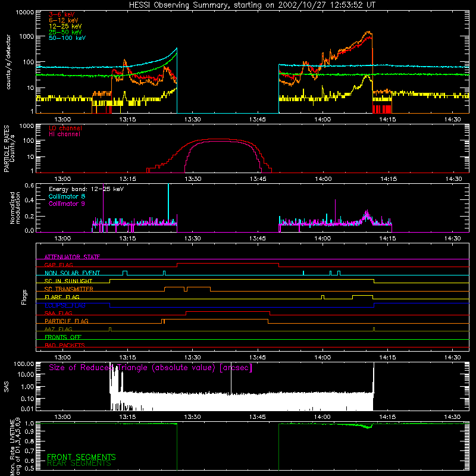
Task: Select the orange 6-12 keV legend label
Action: click(64, 20)
